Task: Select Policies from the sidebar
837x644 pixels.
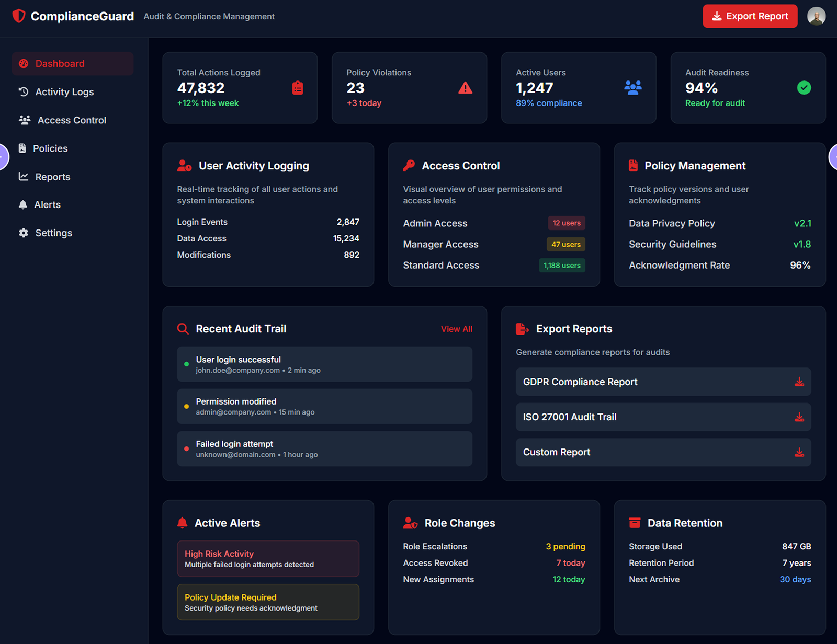Action: click(50, 148)
